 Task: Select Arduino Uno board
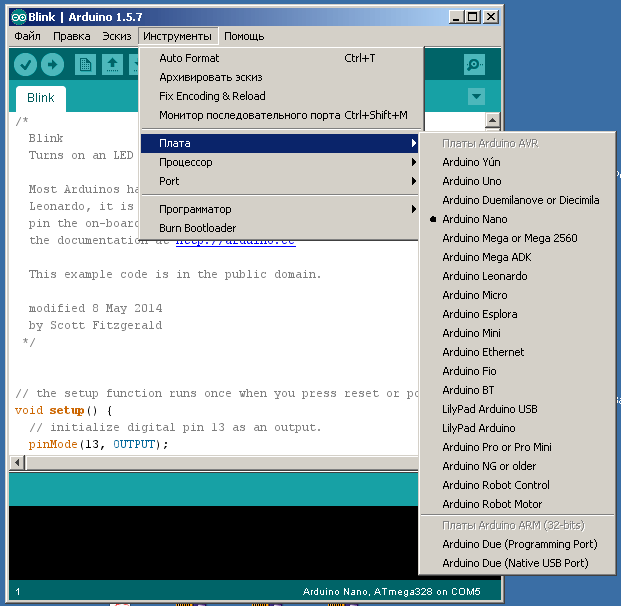coord(517,181)
